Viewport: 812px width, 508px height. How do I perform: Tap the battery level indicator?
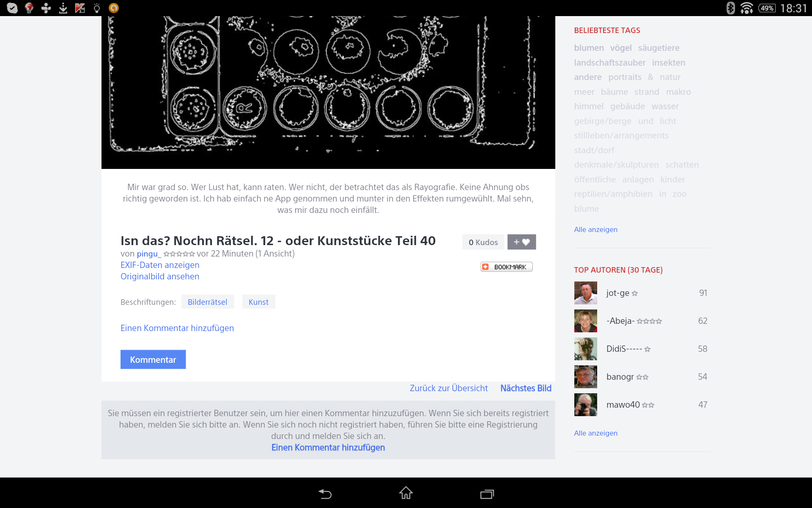coord(767,8)
